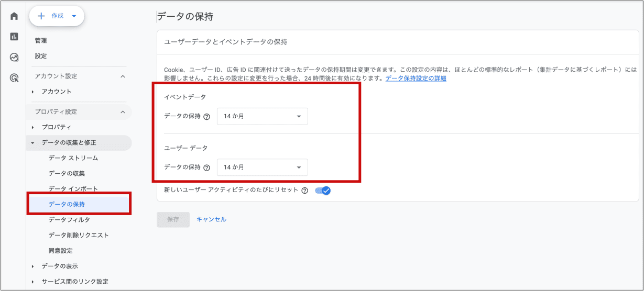
Task: Click the データの保持 page heading
Action: point(185,17)
